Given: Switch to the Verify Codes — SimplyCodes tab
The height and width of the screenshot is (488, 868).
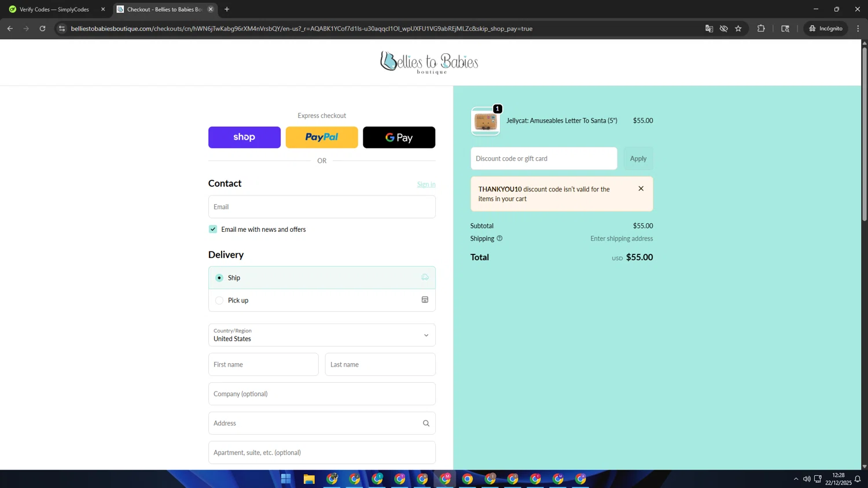Looking at the screenshot, I should (x=54, y=9).
